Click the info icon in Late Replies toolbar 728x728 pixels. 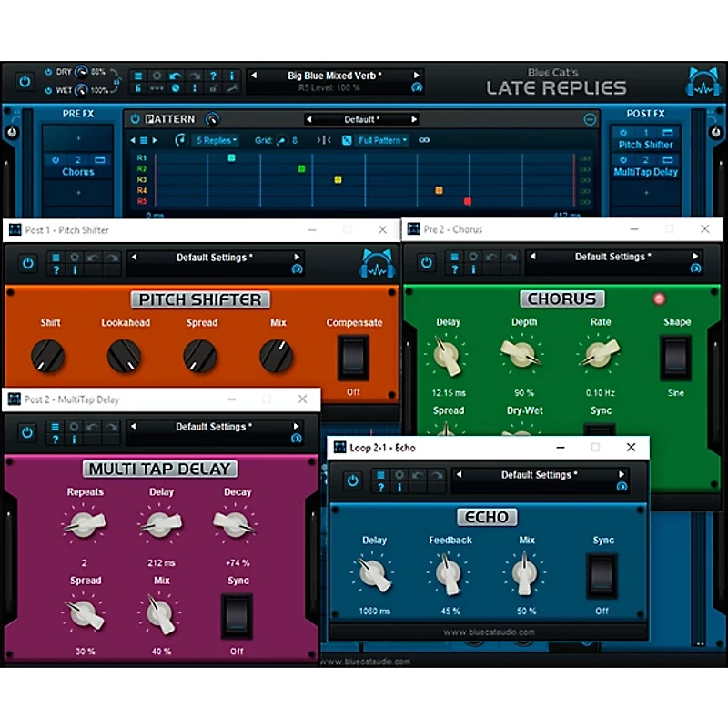point(232,76)
